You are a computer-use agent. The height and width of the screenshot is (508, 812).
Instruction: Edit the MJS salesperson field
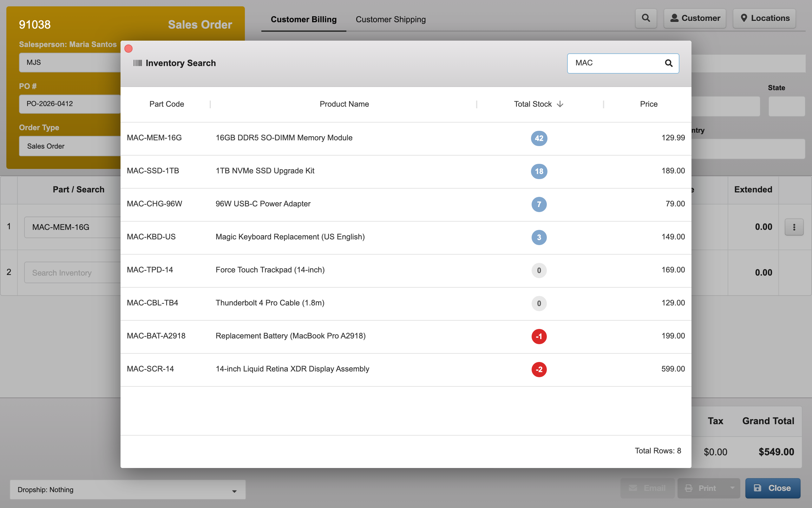pyautogui.click(x=70, y=63)
